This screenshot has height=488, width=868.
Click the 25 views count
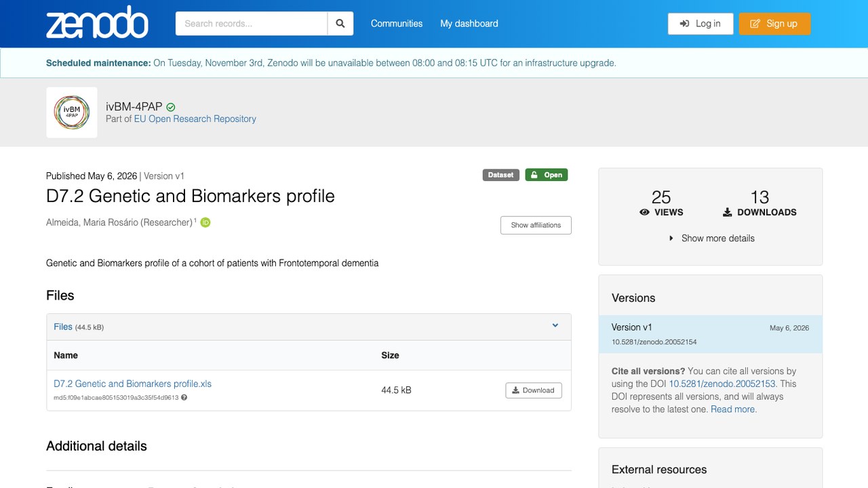pyautogui.click(x=661, y=197)
